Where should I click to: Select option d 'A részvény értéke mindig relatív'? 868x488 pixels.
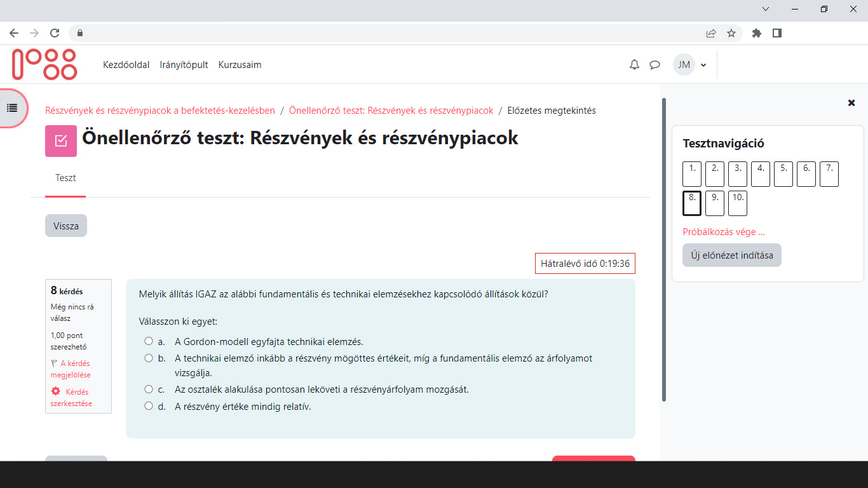pos(149,406)
